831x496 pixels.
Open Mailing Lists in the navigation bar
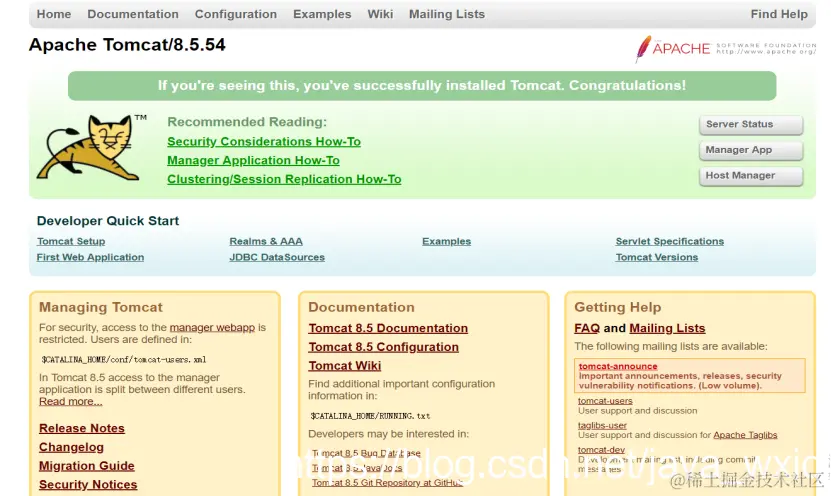[446, 14]
